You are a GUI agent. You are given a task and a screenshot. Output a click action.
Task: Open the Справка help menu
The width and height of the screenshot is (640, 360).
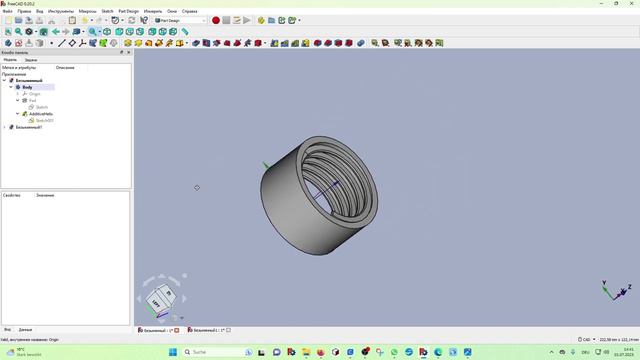click(x=189, y=11)
